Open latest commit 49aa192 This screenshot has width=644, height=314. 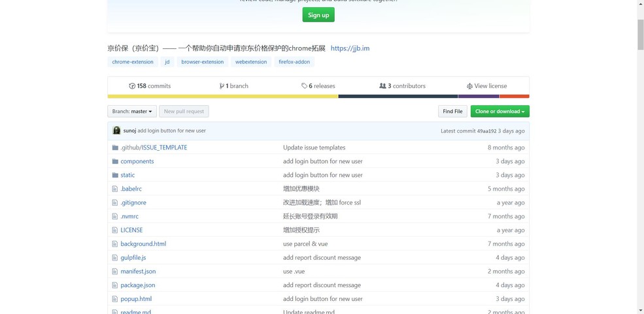(486, 131)
